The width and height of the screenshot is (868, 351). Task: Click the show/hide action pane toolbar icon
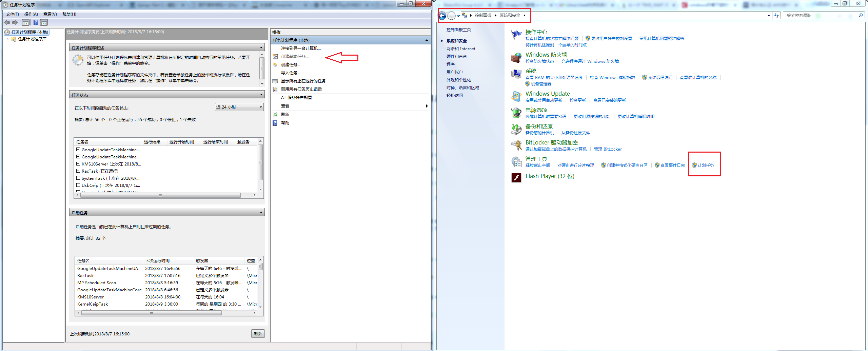pos(44,22)
